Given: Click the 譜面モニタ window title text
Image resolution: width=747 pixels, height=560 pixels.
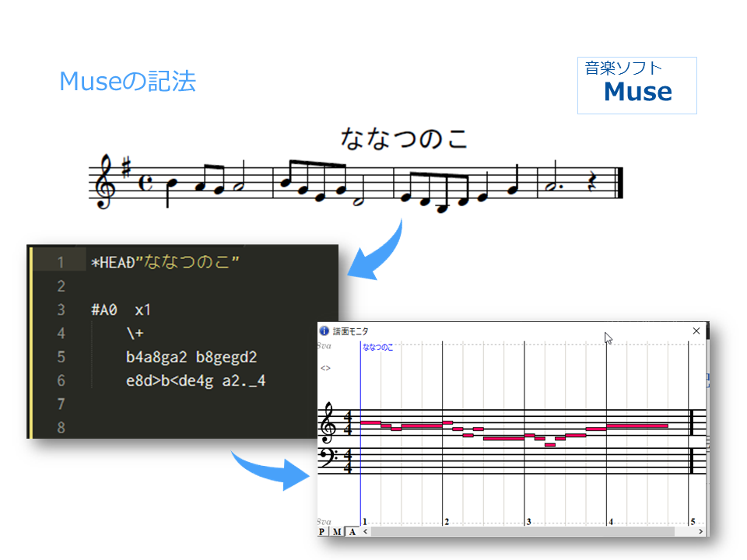Looking at the screenshot, I should tap(350, 331).
